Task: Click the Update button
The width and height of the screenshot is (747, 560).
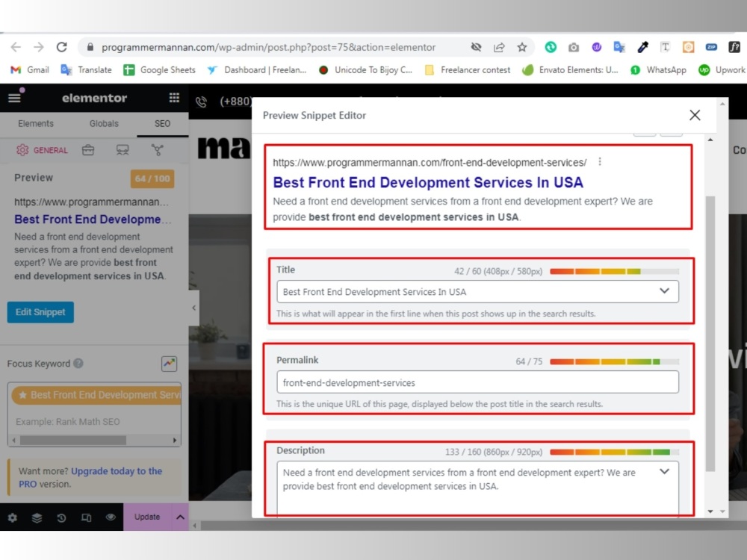Action: tap(147, 517)
